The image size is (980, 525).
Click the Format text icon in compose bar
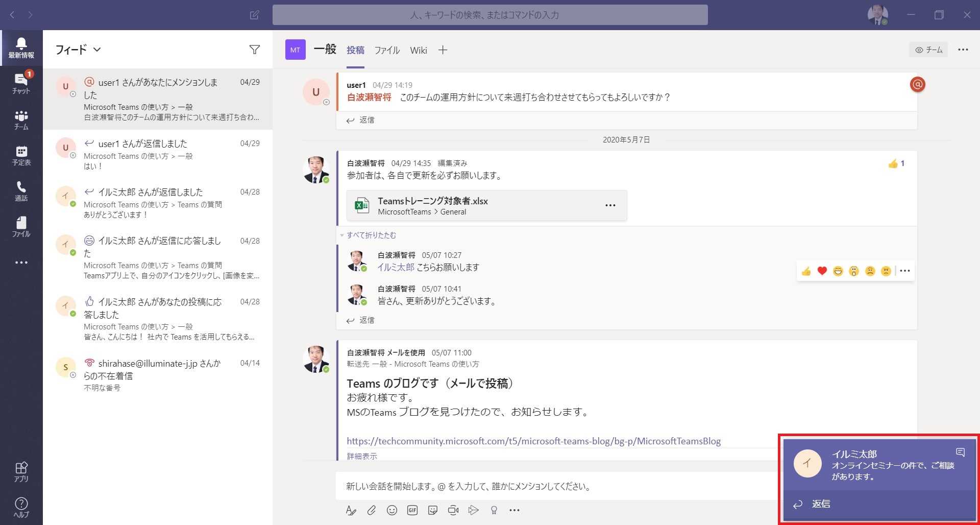(351, 510)
